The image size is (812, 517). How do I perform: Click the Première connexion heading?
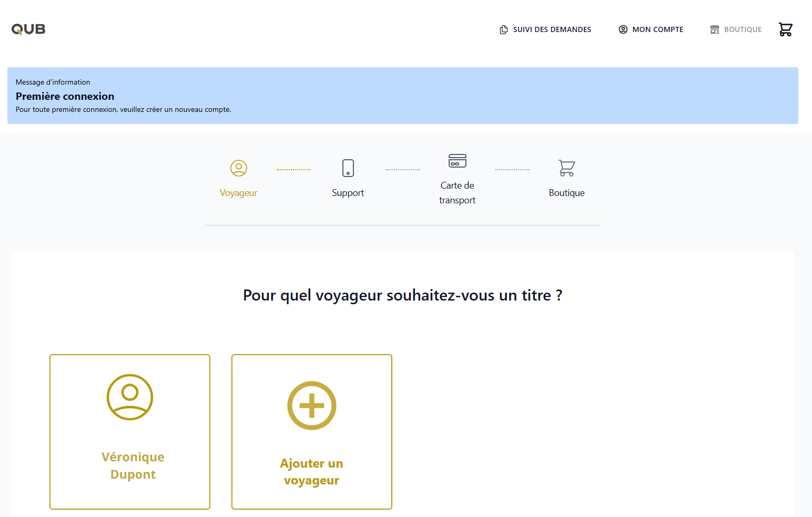[65, 96]
